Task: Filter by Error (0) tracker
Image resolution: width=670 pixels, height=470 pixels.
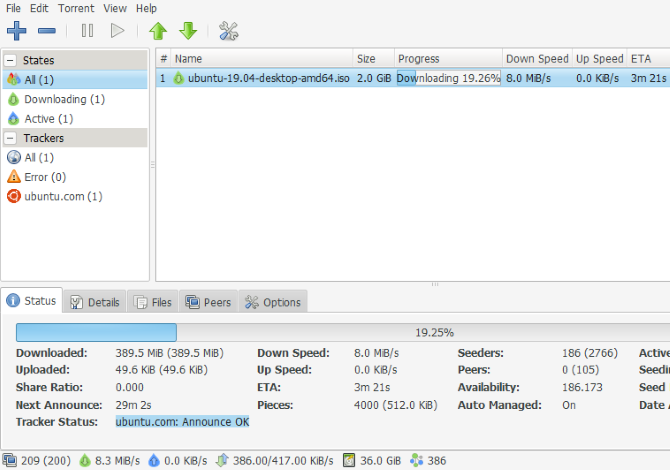Action: tap(75, 177)
